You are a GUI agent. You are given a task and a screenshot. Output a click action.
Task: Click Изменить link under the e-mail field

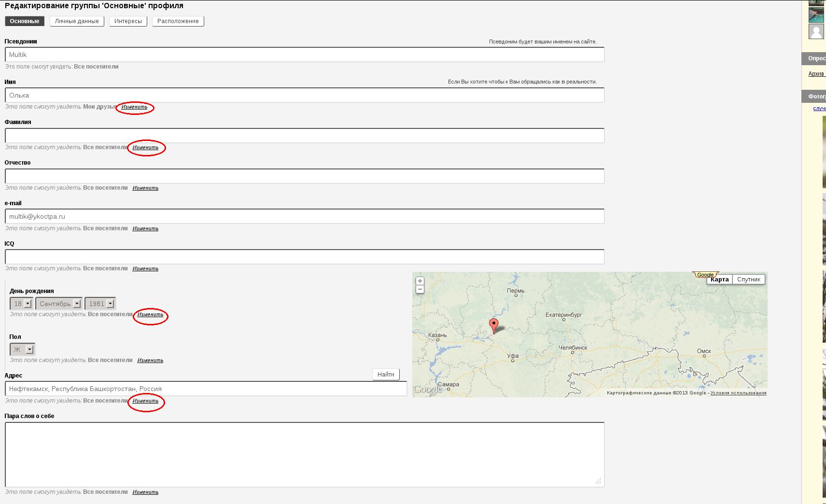coord(145,229)
